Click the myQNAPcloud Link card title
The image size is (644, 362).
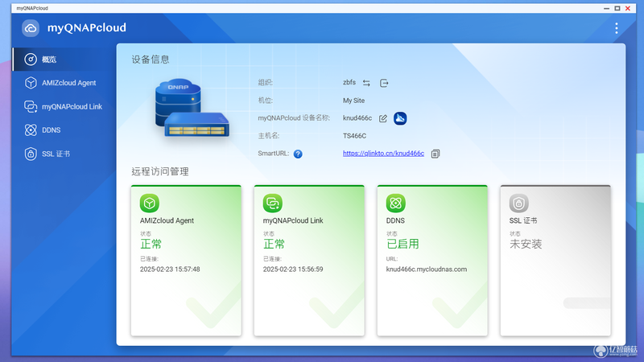293,220
